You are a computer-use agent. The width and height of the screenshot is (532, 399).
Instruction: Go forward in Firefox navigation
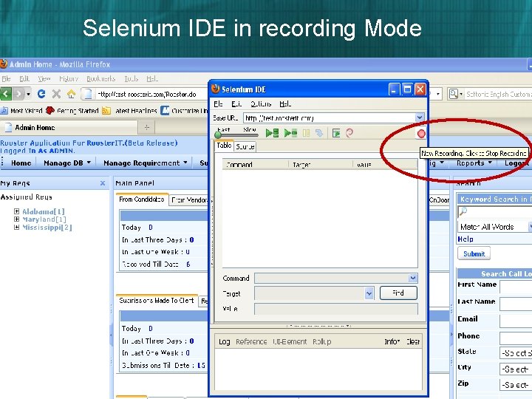18,94
